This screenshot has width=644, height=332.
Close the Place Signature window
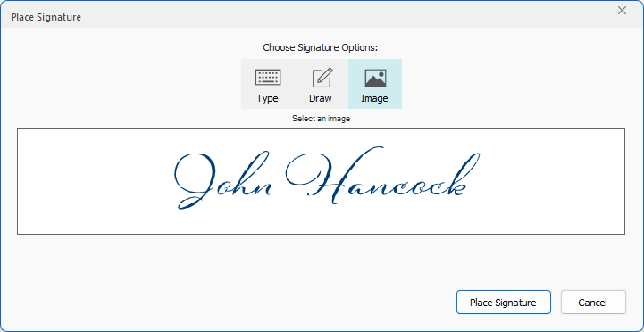click(622, 11)
